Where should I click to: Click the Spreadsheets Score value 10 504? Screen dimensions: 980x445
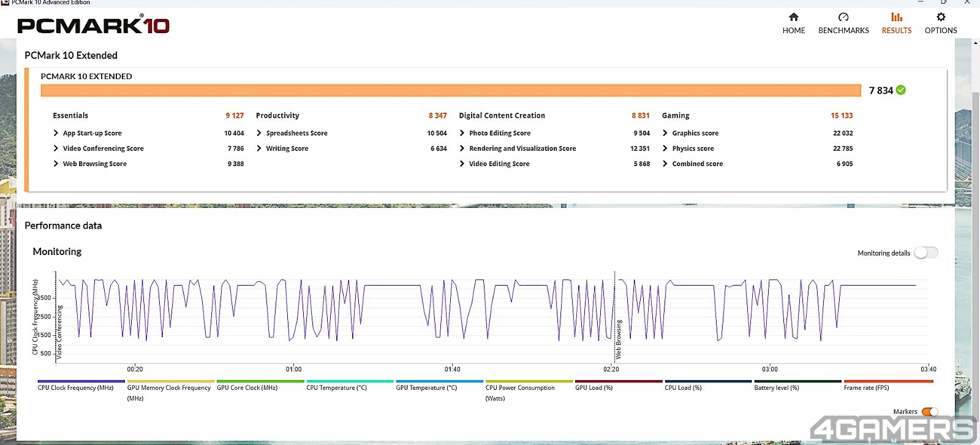[x=437, y=133]
